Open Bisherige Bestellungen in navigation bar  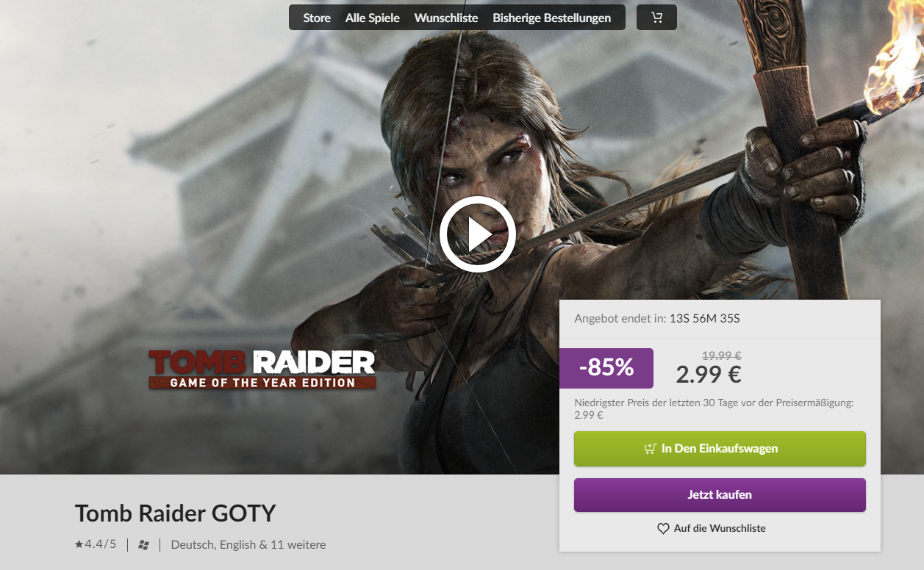tap(551, 18)
